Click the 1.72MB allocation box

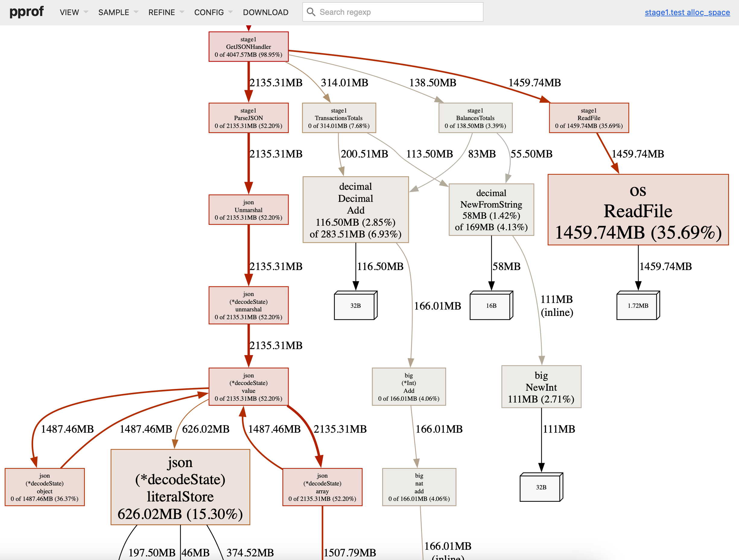pos(638,305)
